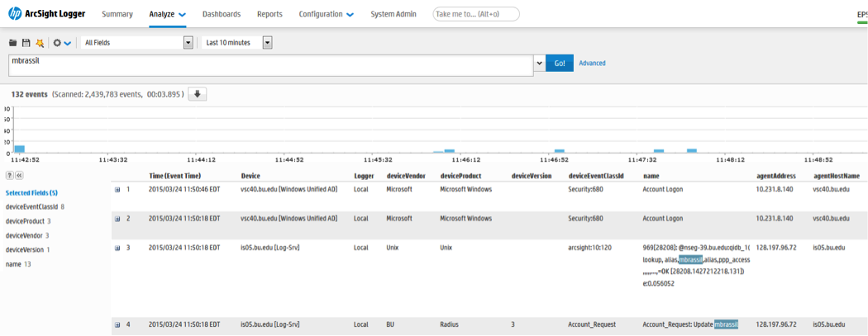Viewport: 868px width, 336px height.
Task: Click the export results down-arrow button
Action: (x=198, y=94)
